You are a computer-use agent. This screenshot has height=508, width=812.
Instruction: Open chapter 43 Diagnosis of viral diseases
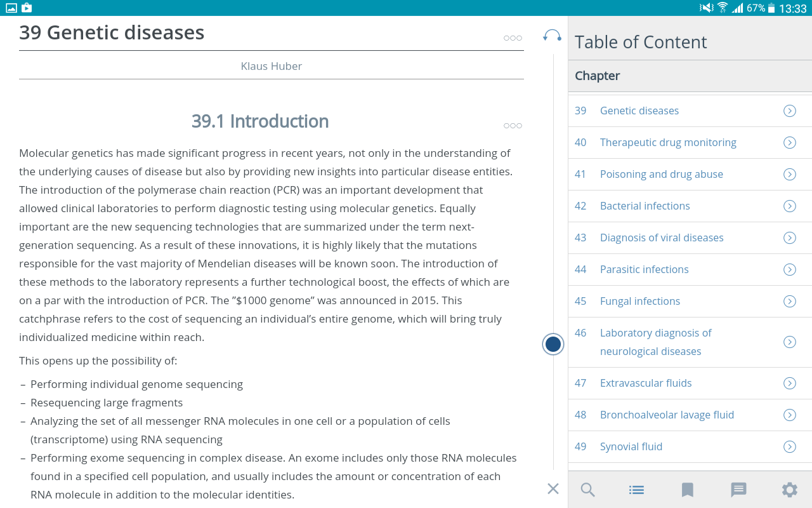tap(661, 238)
